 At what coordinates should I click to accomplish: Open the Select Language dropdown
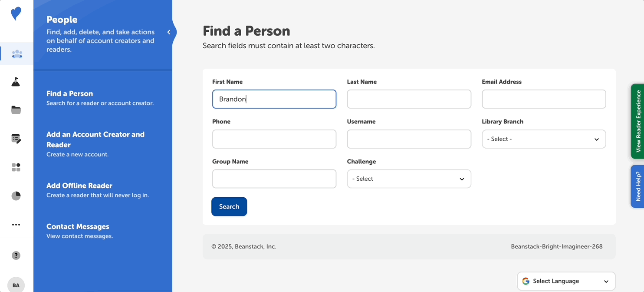(566, 281)
